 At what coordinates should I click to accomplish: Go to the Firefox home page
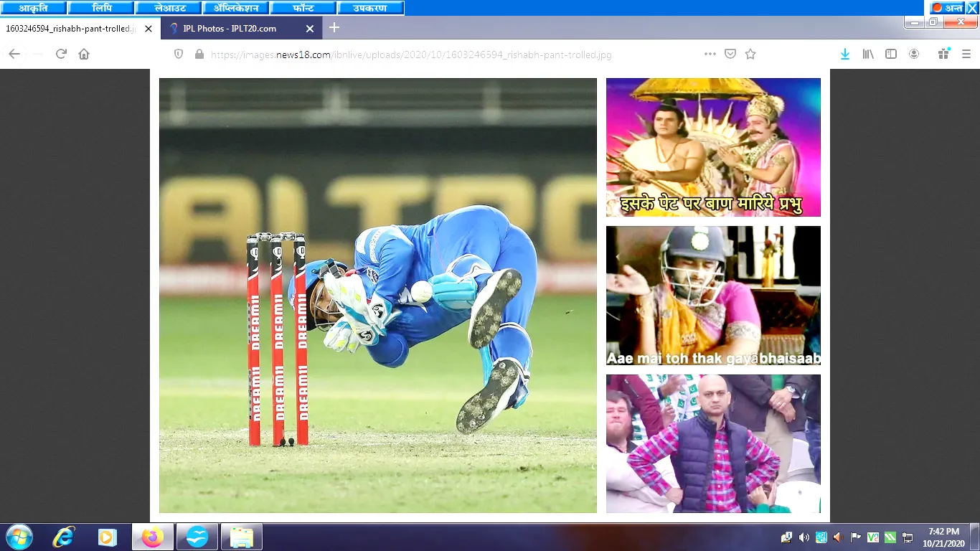(84, 54)
